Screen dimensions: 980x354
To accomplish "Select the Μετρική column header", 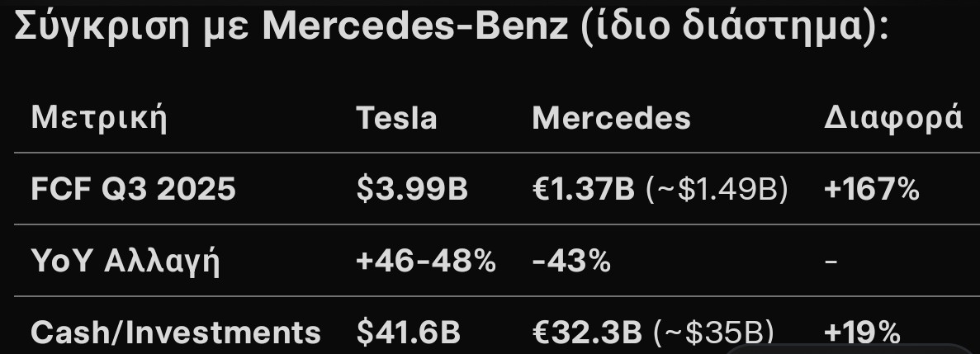I will click(99, 118).
